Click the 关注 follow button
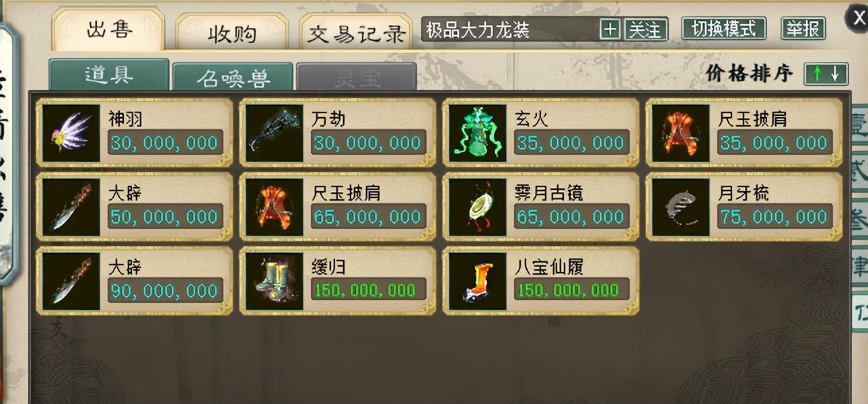Screen dimensions: 868x404 tap(645, 30)
